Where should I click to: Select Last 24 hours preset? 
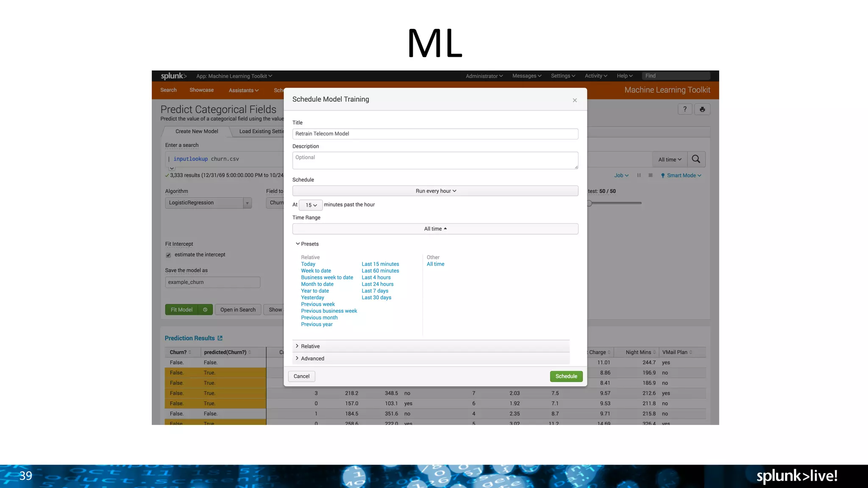point(377,284)
